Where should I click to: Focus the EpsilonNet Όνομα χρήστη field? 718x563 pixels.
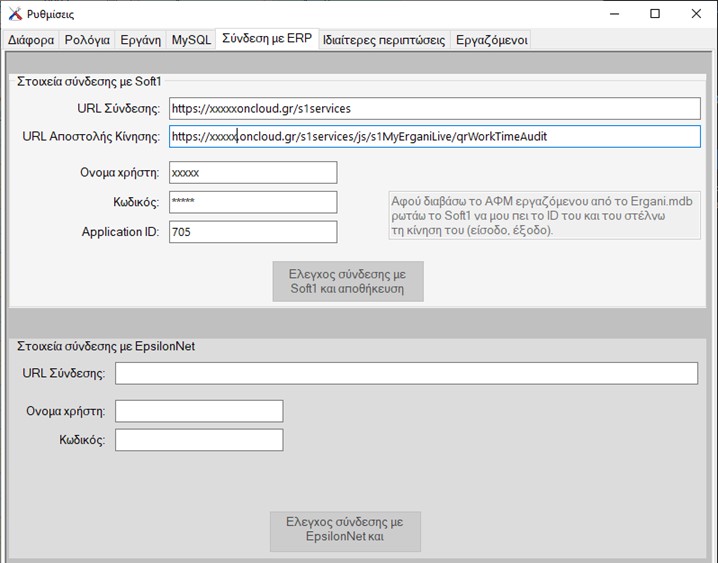pyautogui.click(x=199, y=411)
